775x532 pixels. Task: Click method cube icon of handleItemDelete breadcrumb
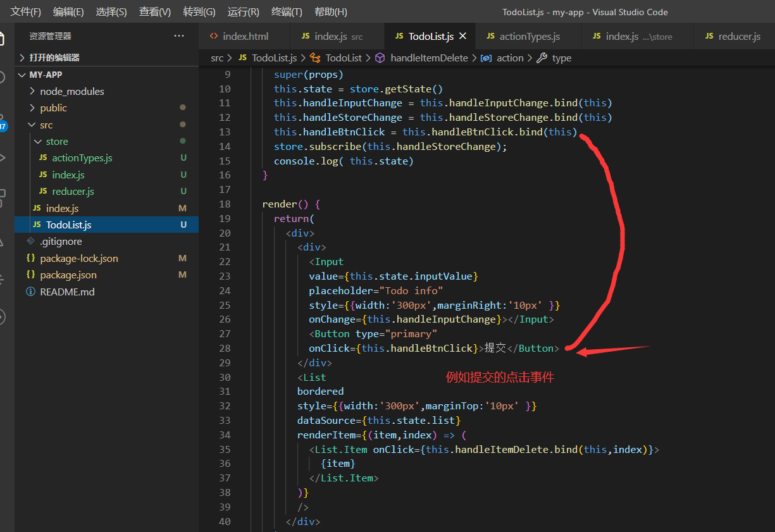[380, 58]
